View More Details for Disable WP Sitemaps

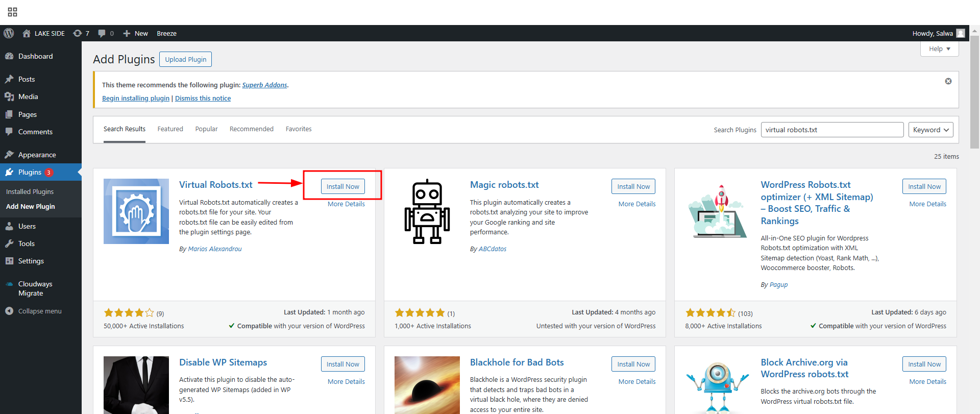(346, 382)
